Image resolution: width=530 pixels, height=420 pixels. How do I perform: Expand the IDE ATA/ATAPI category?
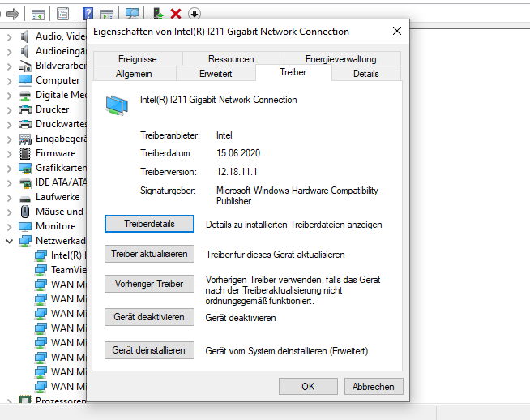click(10, 182)
